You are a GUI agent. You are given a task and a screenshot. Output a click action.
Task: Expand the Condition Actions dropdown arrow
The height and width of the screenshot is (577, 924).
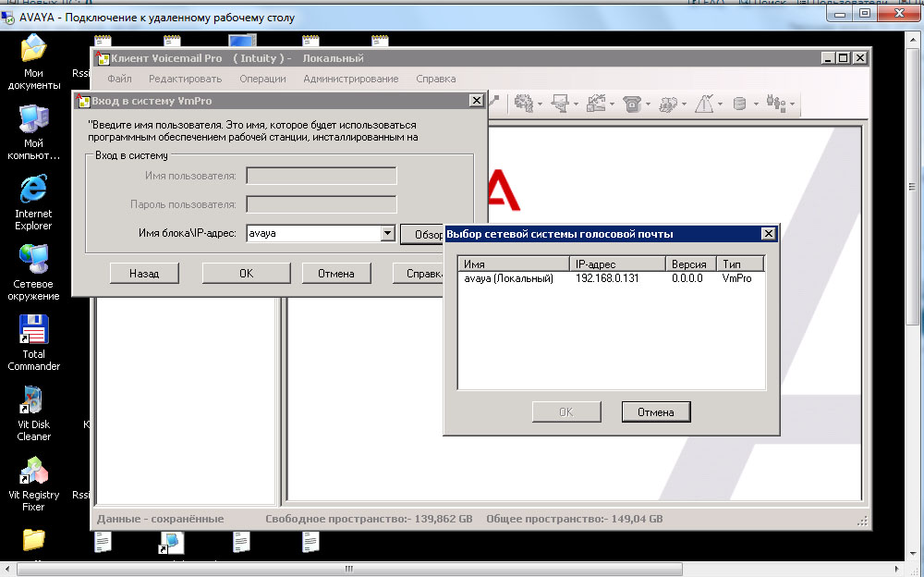pos(720,104)
